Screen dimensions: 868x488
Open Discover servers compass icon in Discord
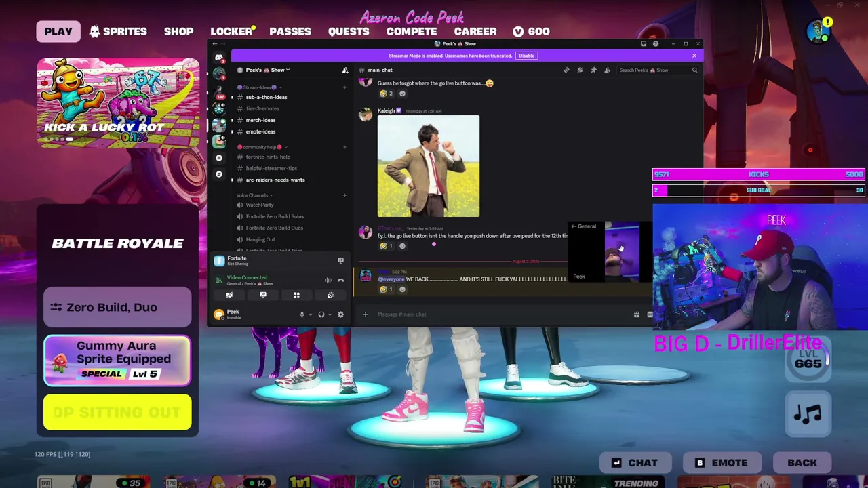click(218, 174)
